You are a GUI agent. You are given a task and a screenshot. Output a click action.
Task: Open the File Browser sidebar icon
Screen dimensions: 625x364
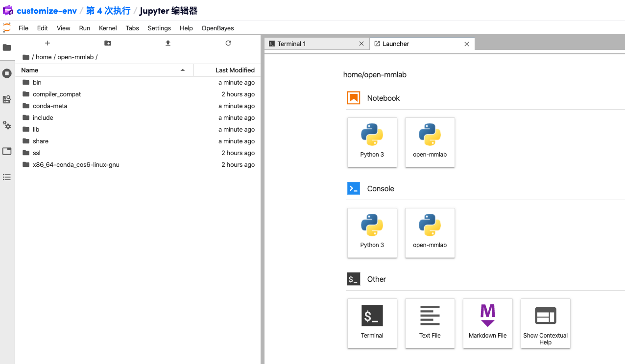7,47
